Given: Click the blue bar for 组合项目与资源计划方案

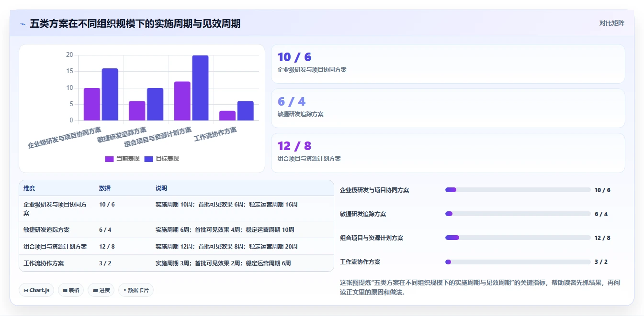Looking at the screenshot, I should click(x=200, y=88).
